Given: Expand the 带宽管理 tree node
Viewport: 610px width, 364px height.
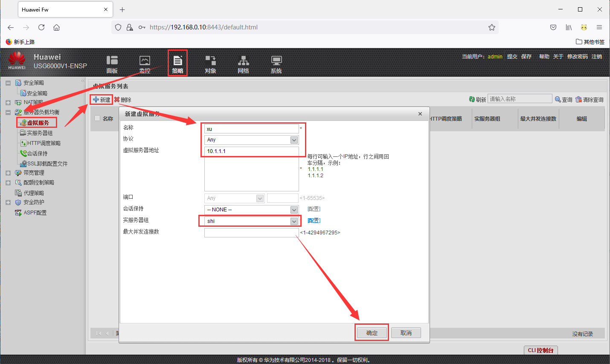Looking at the screenshot, I should click(7, 173).
